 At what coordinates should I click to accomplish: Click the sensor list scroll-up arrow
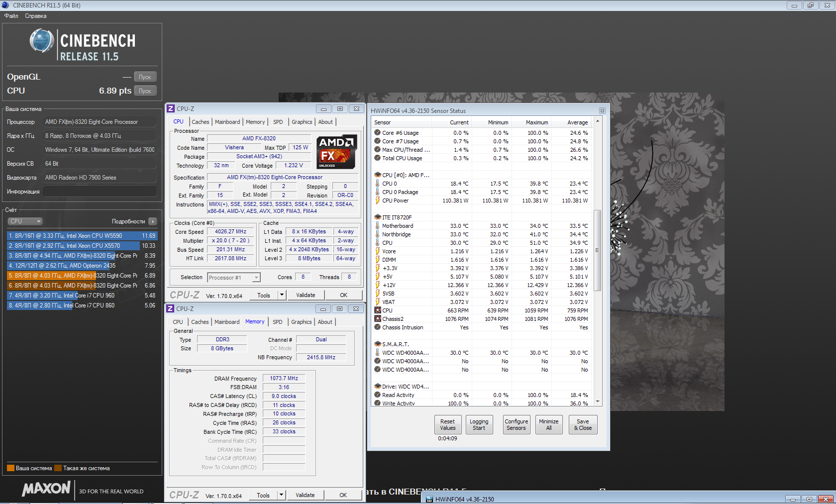point(598,121)
